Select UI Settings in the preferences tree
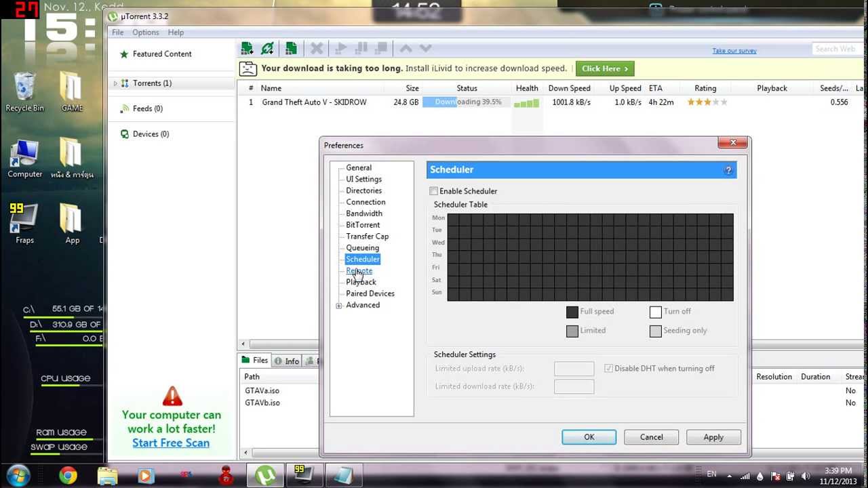Viewport: 868px width, 488px height. point(364,180)
